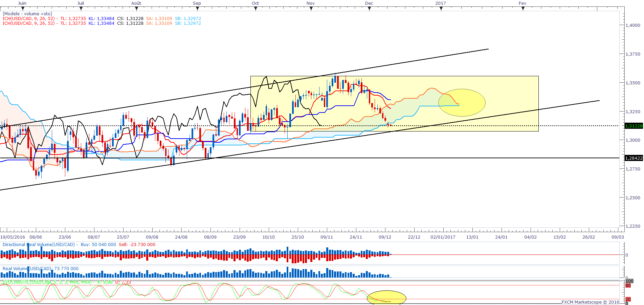
Task: Click the Juin month marker triangle
Action: [23, 9]
